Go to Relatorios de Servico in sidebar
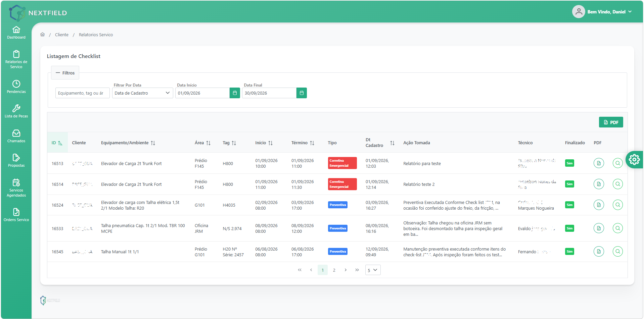 coord(16,59)
